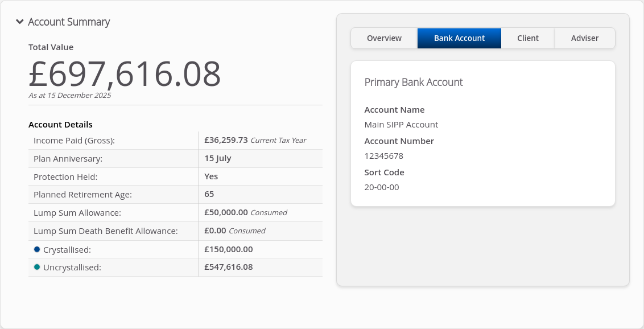Click the 'Main SIPP Account' name
Viewport: 644px width, 329px height.
point(401,125)
